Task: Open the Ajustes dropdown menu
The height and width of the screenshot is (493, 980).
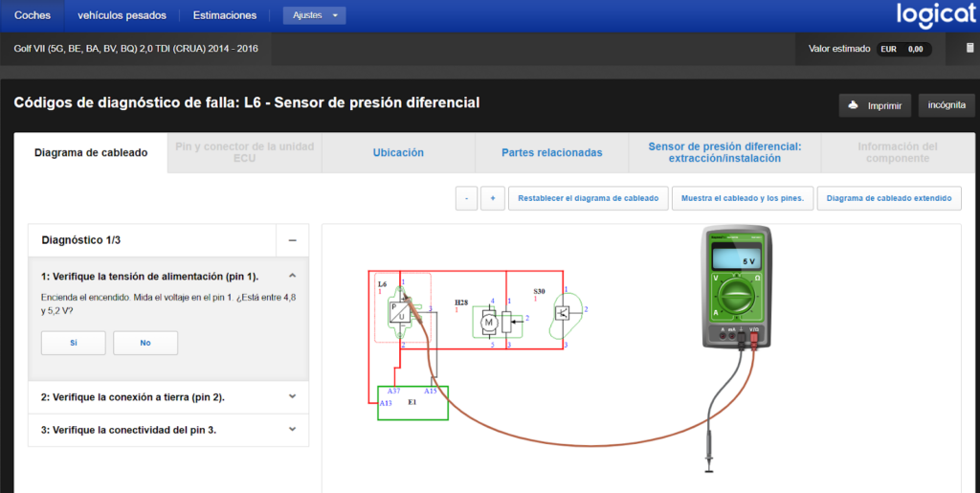Action: [314, 15]
